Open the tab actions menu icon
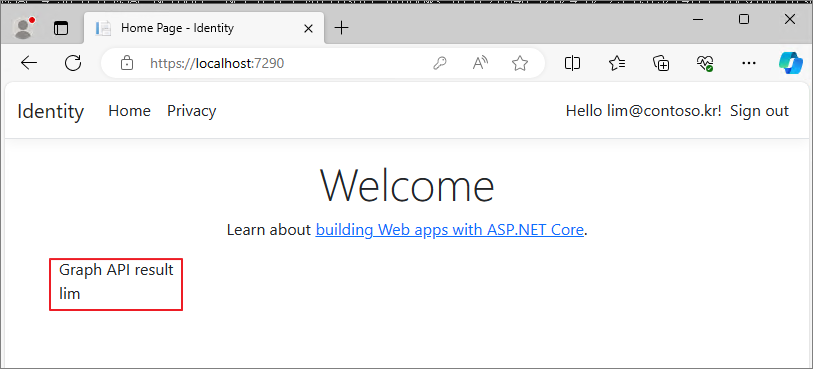Viewport: 813px width, 369px height. point(61,29)
